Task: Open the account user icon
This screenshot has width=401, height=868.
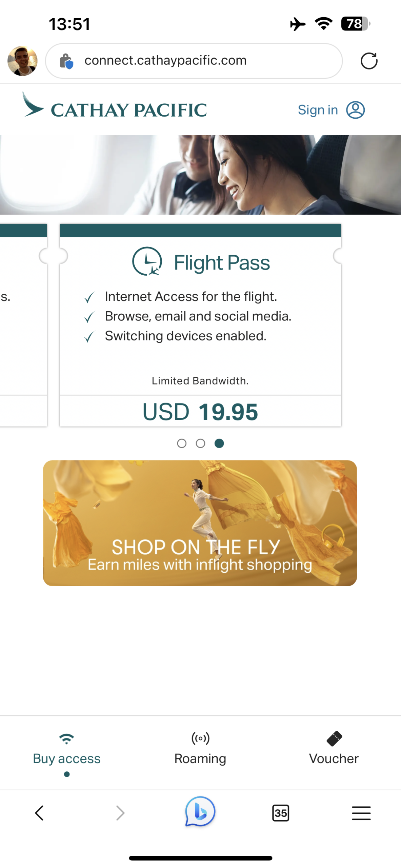Action: click(x=355, y=110)
